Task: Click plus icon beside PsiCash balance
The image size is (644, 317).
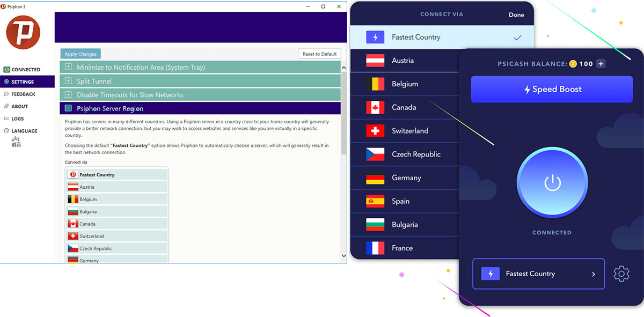Action: tap(601, 64)
